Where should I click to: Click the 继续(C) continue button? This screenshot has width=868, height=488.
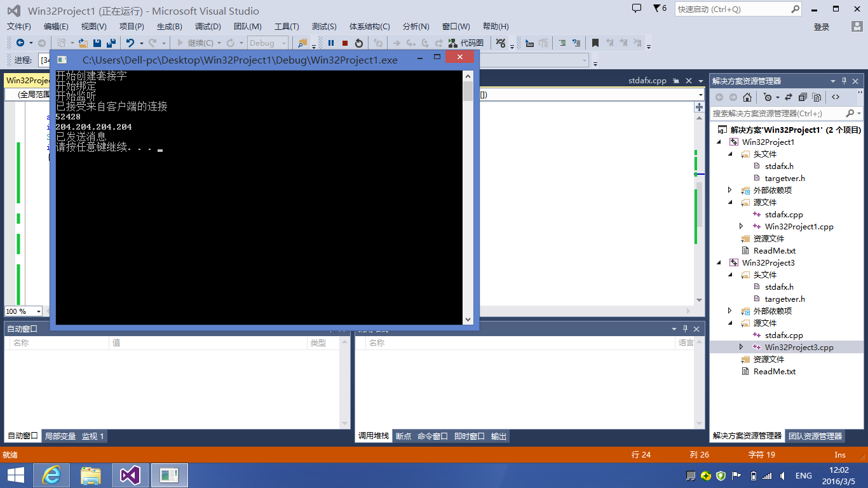(195, 43)
